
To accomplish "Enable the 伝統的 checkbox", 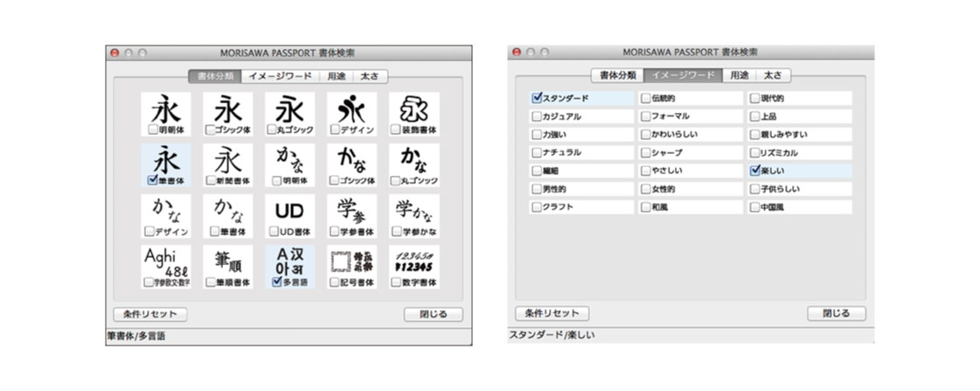I will pyautogui.click(x=646, y=98).
